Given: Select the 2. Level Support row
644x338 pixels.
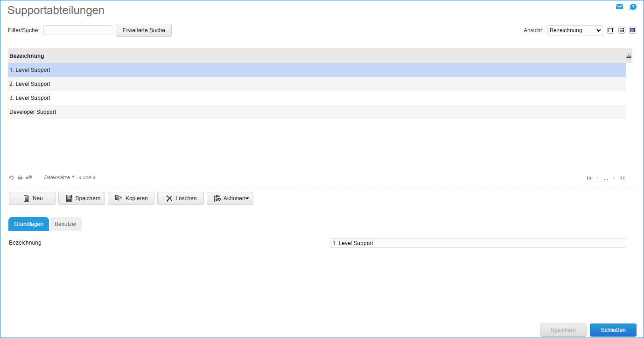Looking at the screenshot, I should pyautogui.click(x=317, y=84).
